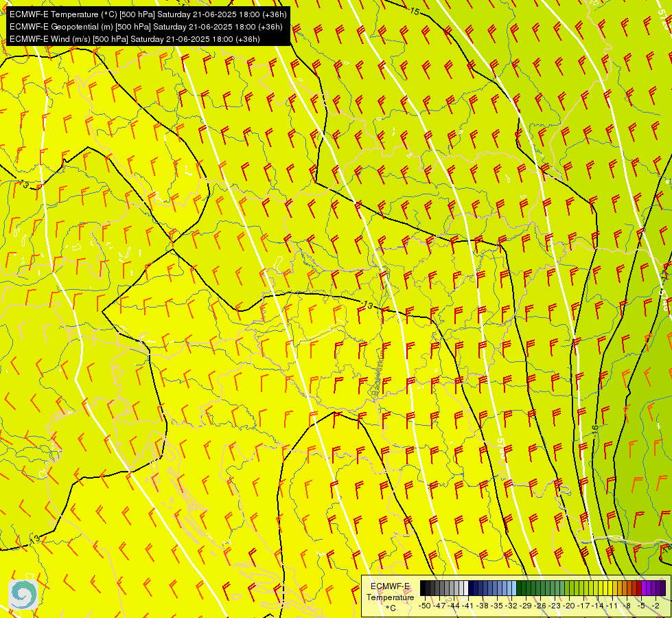The height and width of the screenshot is (618, 672).
Task: Click the -14 legend scale value
Action: pyautogui.click(x=598, y=606)
